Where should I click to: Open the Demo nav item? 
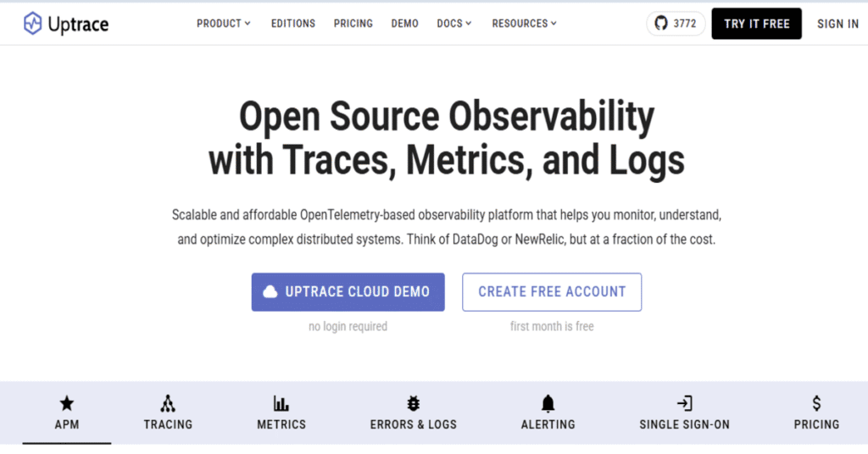[x=404, y=23]
